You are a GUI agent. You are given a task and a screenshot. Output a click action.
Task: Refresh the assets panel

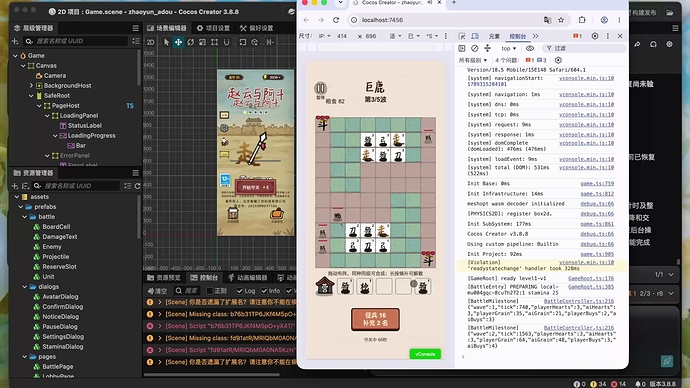137,186
